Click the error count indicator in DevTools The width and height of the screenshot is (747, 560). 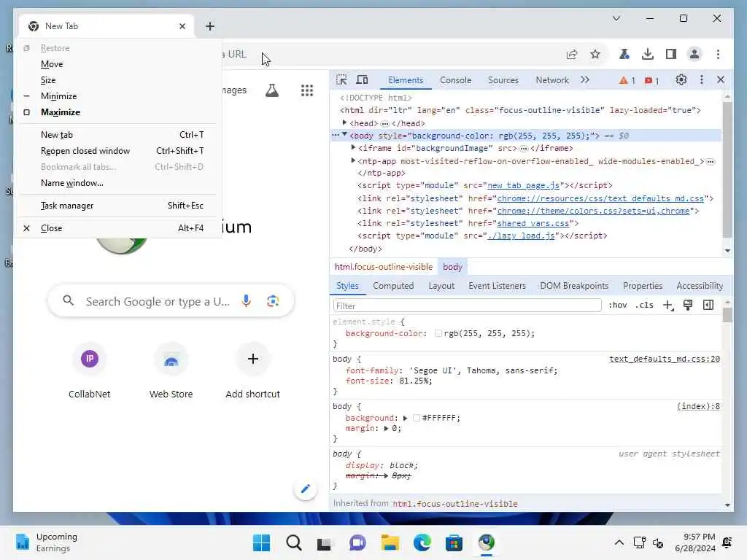[x=651, y=80]
